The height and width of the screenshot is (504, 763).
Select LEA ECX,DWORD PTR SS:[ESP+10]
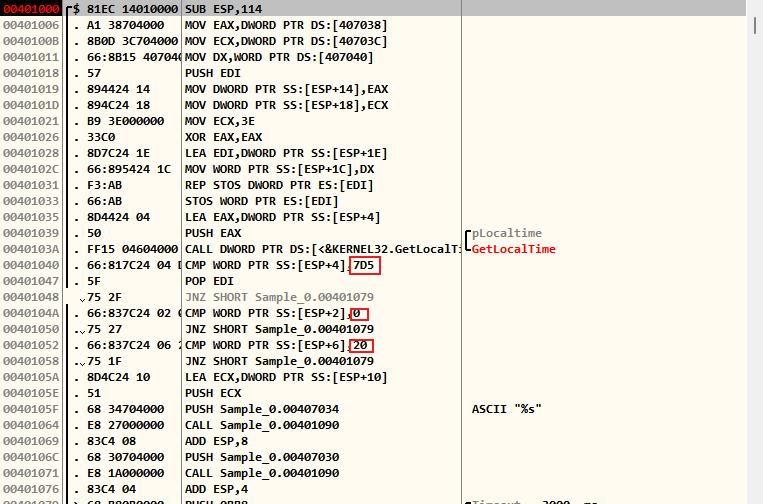286,378
